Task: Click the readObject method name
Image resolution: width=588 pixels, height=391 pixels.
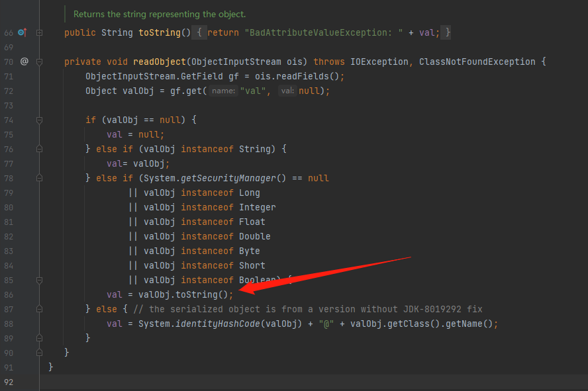Action: pyautogui.click(x=160, y=62)
